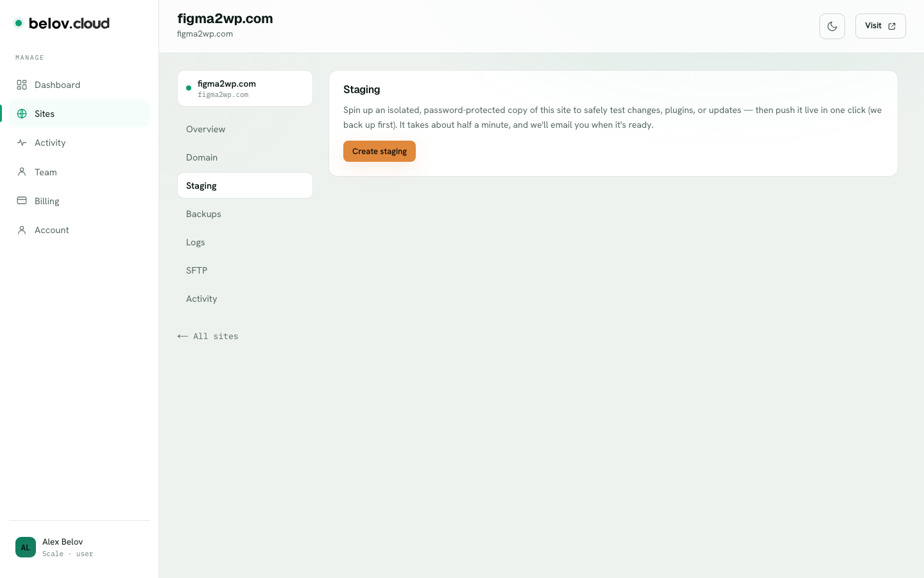
Task: Click the staging description paragraph
Action: coord(613,118)
